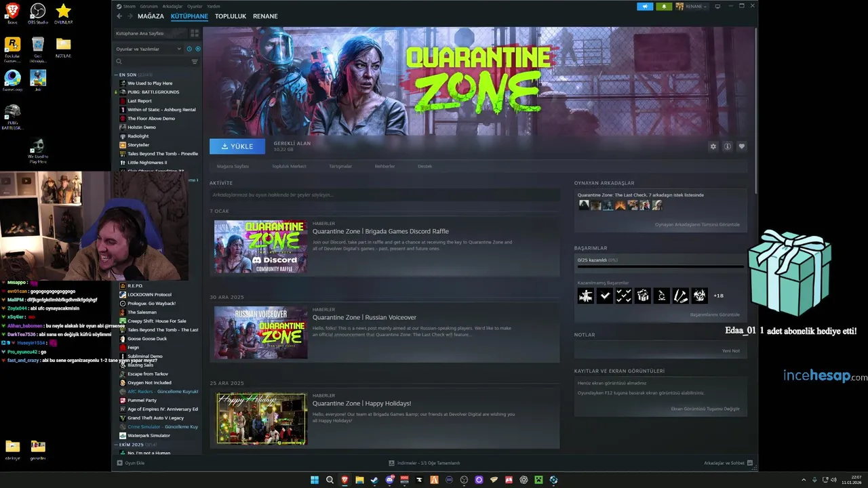The width and height of the screenshot is (868, 488).
Task: Click the blue YÜKLE install button
Action: [237, 146]
